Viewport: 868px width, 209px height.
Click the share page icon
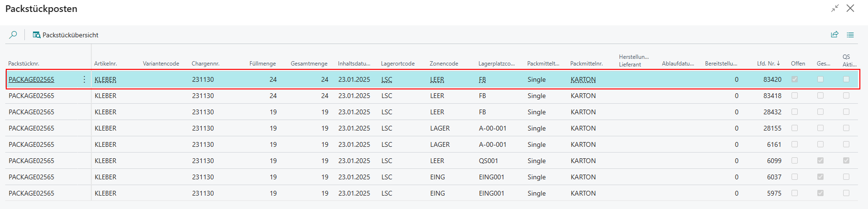coord(835,34)
